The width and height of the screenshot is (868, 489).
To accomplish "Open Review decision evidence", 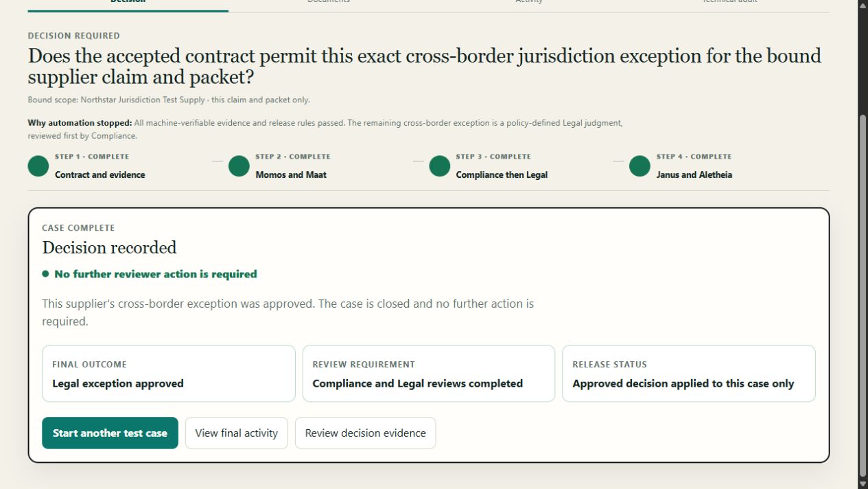I will [x=366, y=433].
